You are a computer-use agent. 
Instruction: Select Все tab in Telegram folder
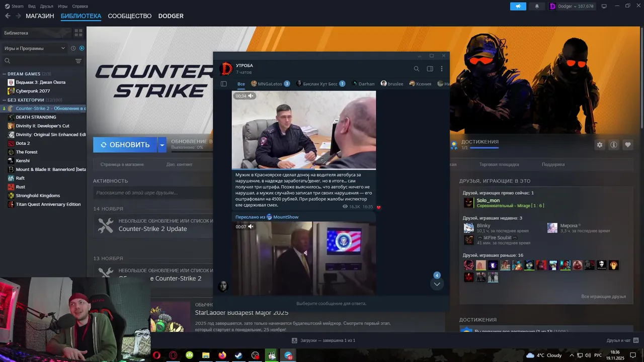[x=241, y=84]
